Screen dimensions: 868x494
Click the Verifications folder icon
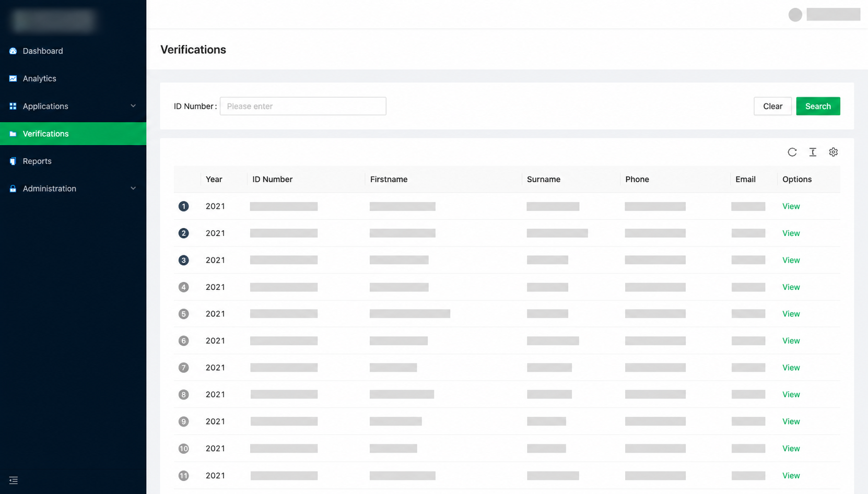click(x=13, y=134)
